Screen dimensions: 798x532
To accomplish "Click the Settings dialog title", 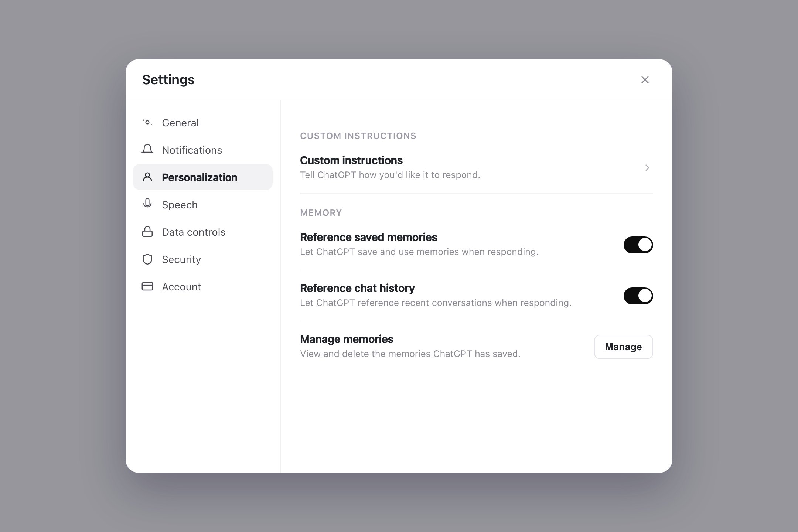I will click(x=168, y=80).
